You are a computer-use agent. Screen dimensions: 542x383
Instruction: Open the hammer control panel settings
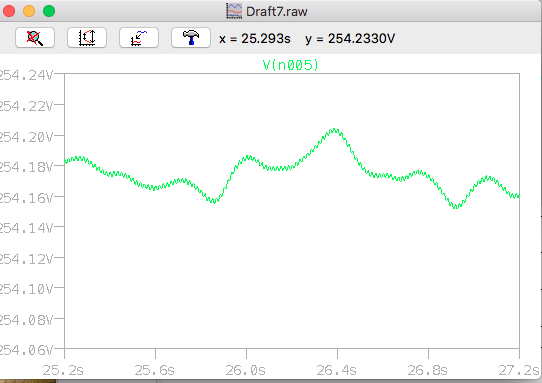pyautogui.click(x=191, y=38)
